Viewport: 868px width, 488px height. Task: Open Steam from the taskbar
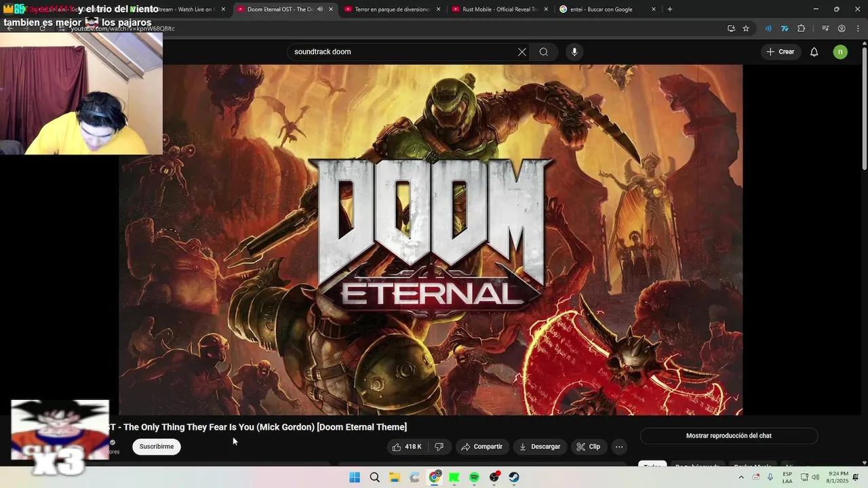[x=514, y=477]
